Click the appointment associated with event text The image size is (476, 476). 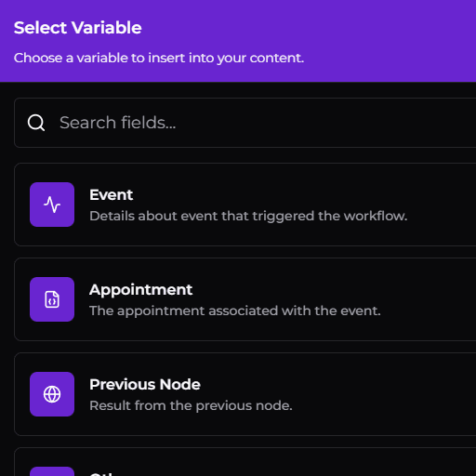(x=235, y=311)
